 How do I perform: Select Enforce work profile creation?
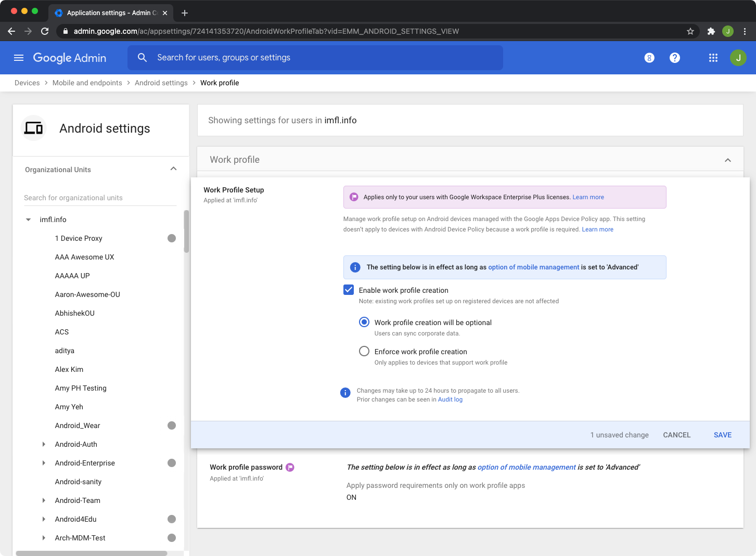pyautogui.click(x=364, y=352)
